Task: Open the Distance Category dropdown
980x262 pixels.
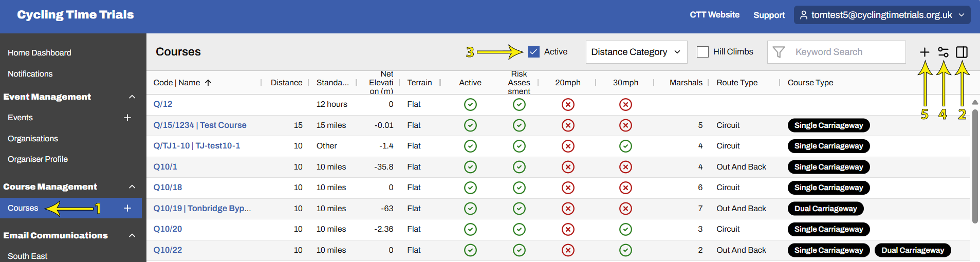Action: pyautogui.click(x=636, y=52)
